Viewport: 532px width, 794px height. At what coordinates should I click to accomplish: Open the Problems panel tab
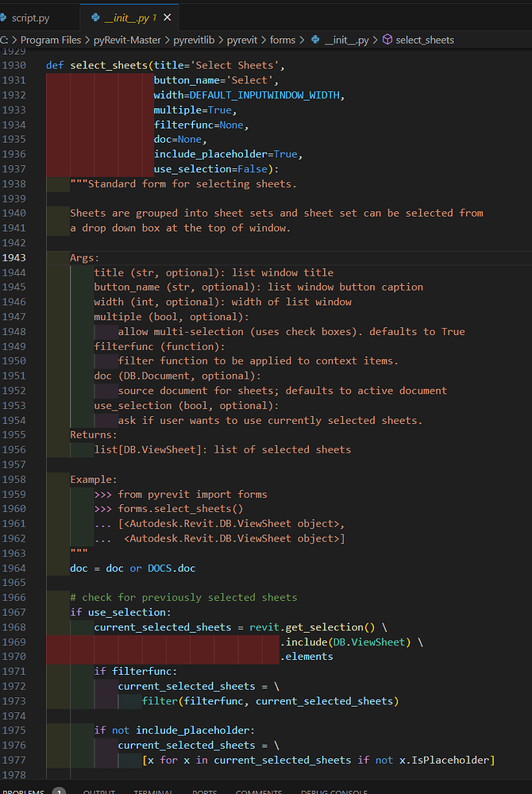click(22, 791)
